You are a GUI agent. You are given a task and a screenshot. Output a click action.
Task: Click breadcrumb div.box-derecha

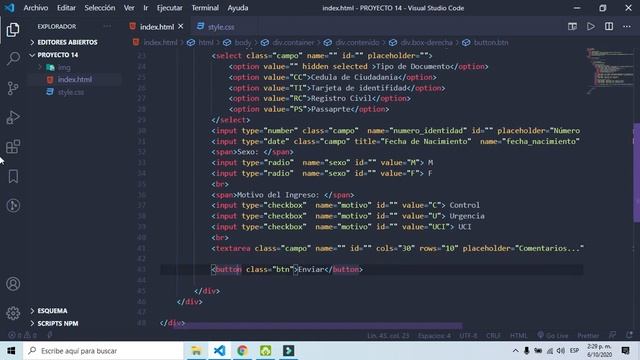click(426, 42)
